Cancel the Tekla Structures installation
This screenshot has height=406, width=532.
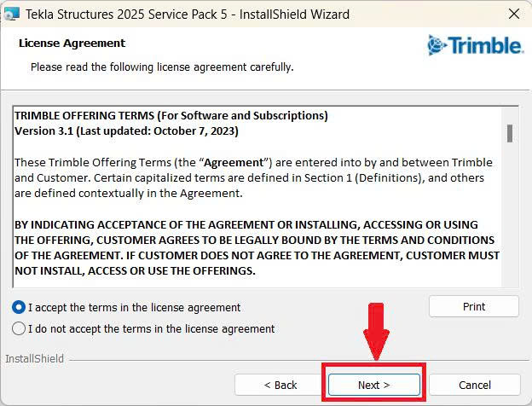(475, 385)
